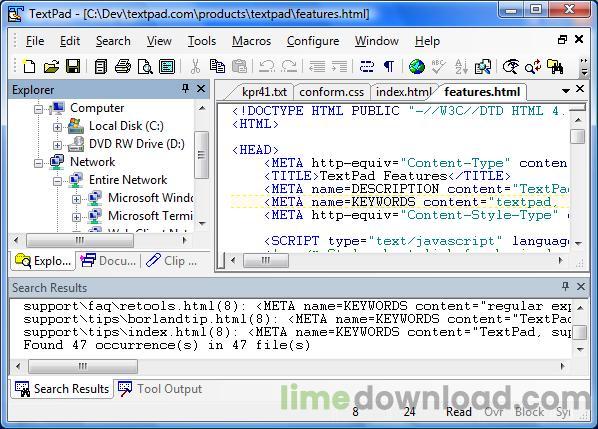Click the Open file folder icon
598x429 pixels.
(51, 66)
